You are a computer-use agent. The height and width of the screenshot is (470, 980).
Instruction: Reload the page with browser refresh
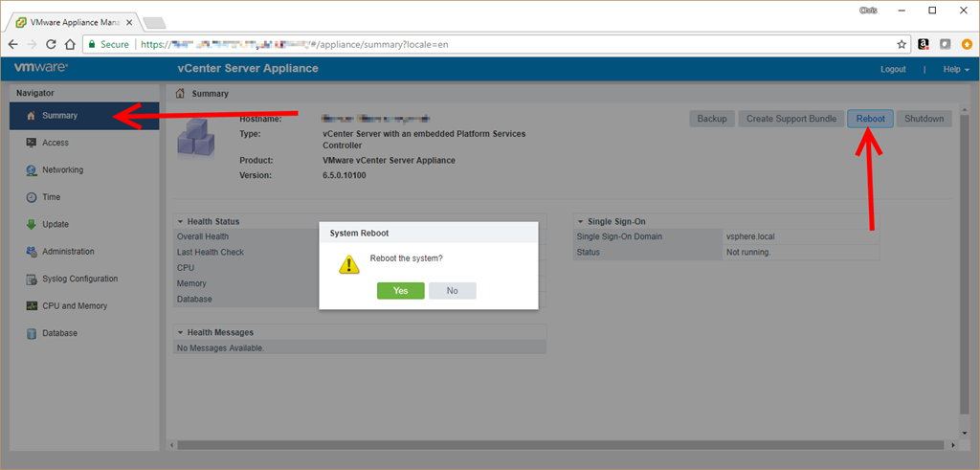pos(52,44)
